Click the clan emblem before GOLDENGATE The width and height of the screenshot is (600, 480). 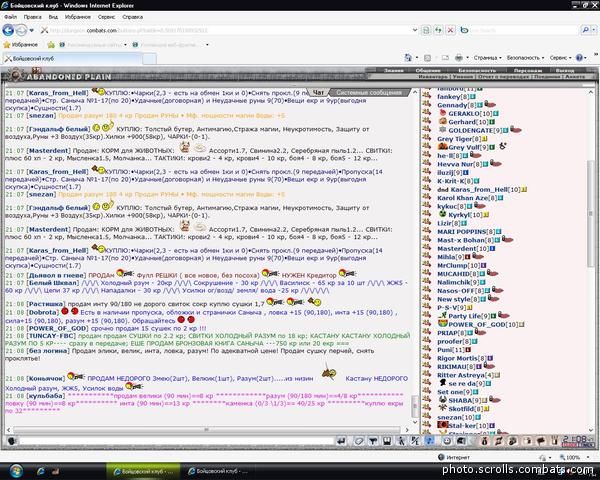point(443,130)
